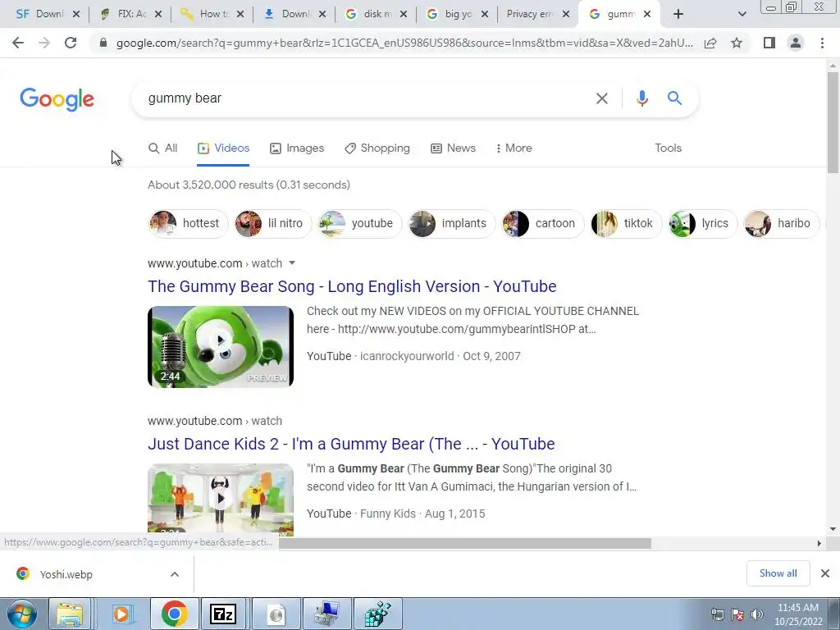Open 'Just Dance Kids 2 - I'm a Gummy Bear' link

(351, 444)
